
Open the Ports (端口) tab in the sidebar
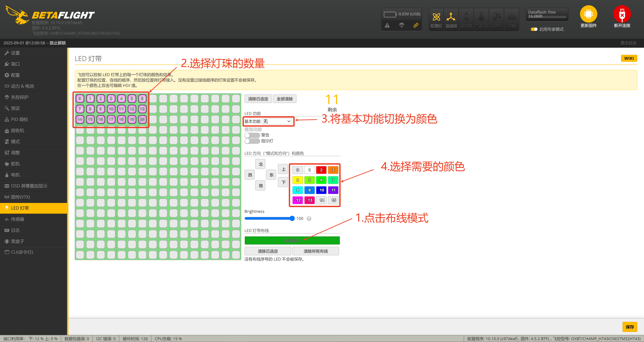point(15,64)
